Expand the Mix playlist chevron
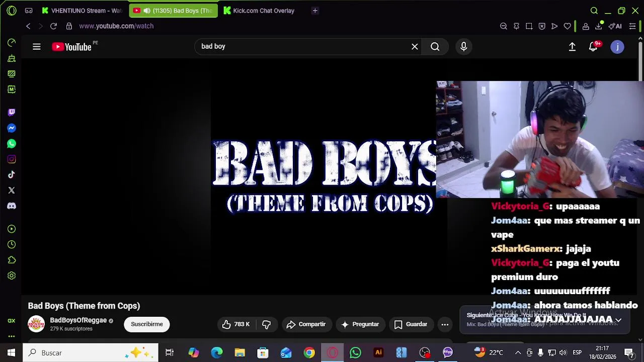 point(618,320)
